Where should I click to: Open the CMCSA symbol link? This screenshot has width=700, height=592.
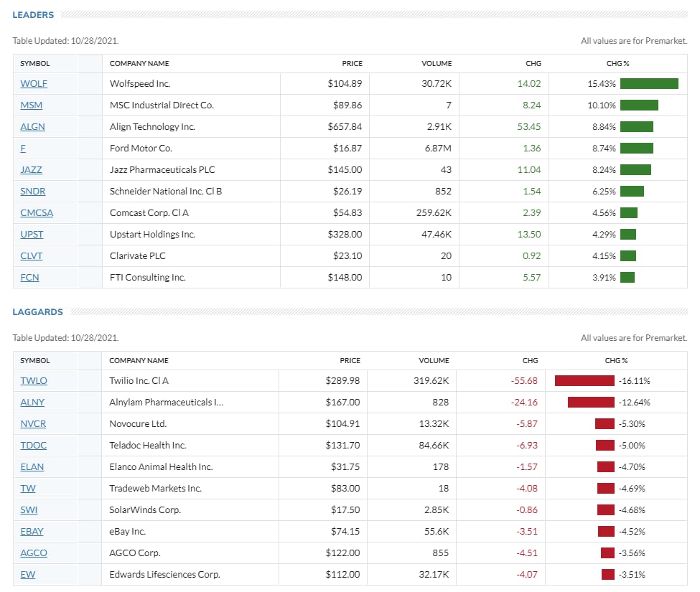pyautogui.click(x=37, y=213)
